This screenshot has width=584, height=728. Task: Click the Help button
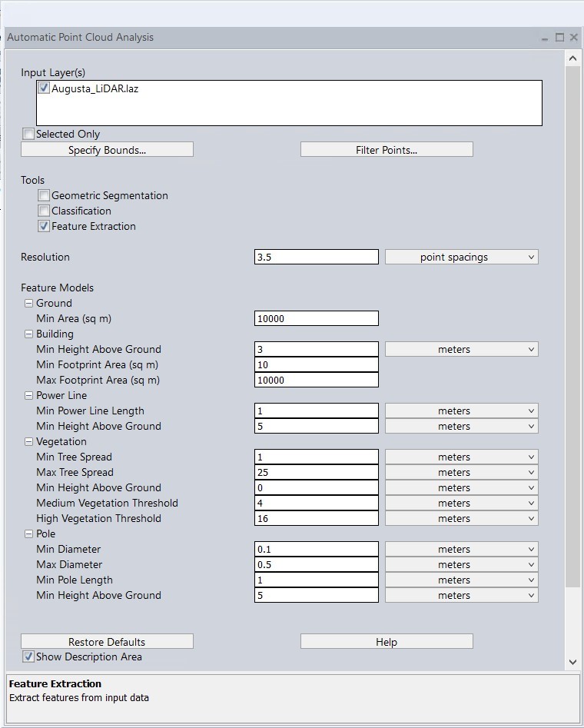coord(387,642)
